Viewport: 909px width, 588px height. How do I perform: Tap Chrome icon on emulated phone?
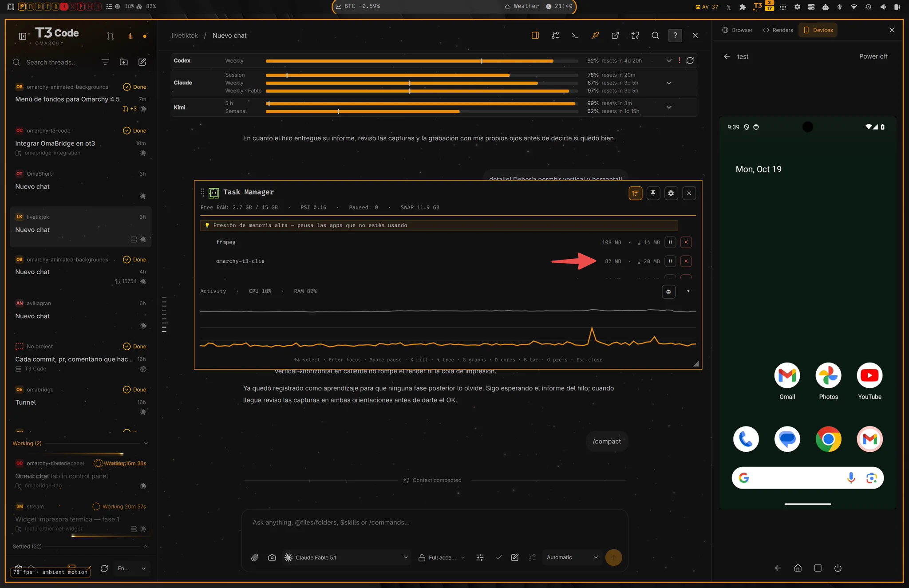click(x=828, y=439)
